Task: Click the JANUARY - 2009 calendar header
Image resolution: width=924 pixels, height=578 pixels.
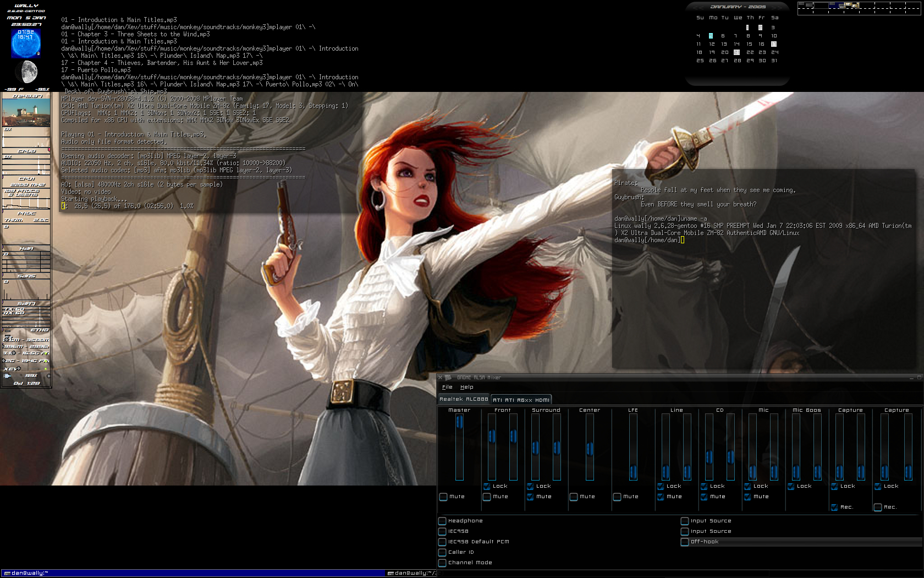Action: click(738, 7)
